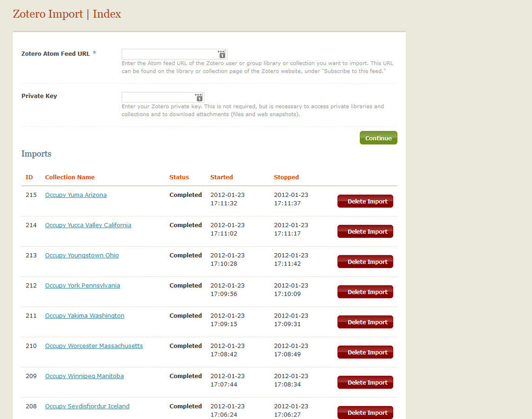Image resolution: width=532 pixels, height=419 pixels.
Task: Click ID number 215 in the table
Action: pos(31,195)
